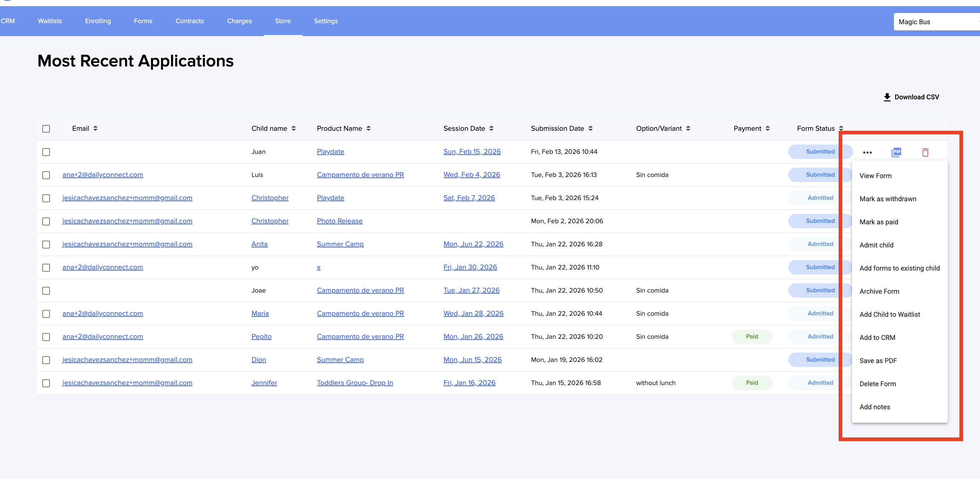Image resolution: width=980 pixels, height=479 pixels.
Task: Click the PDF export icon in Juan's row
Action: coord(896,152)
